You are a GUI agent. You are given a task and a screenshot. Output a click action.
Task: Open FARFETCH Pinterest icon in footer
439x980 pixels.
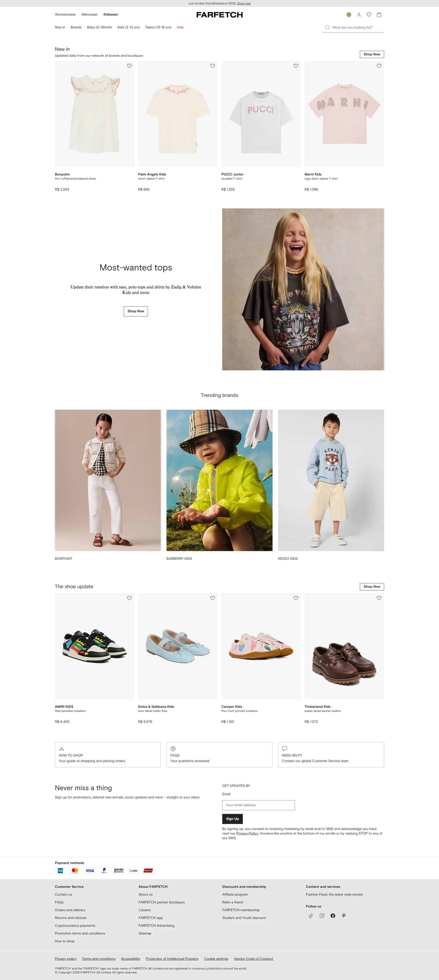tap(344, 916)
